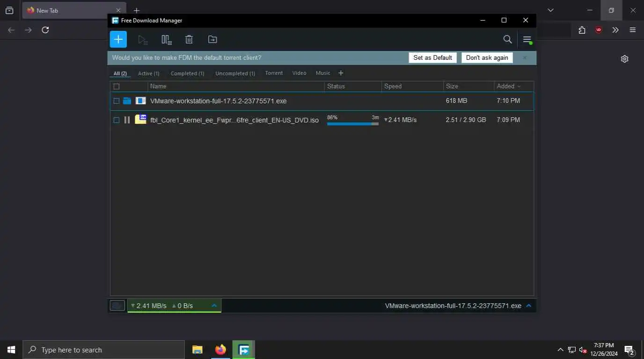Image resolution: width=644 pixels, height=359 pixels.
Task: Open a new Firefox tab with plus button
Action: (137, 10)
